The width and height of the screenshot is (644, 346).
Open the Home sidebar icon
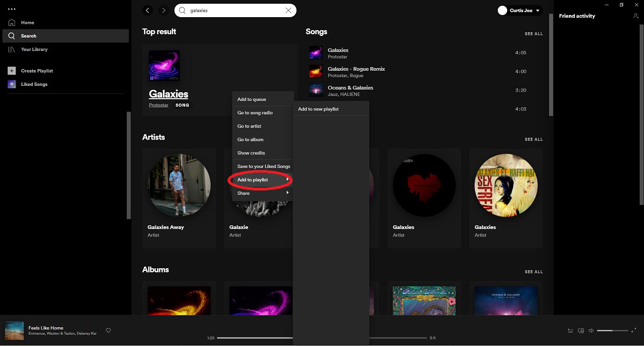pos(11,22)
